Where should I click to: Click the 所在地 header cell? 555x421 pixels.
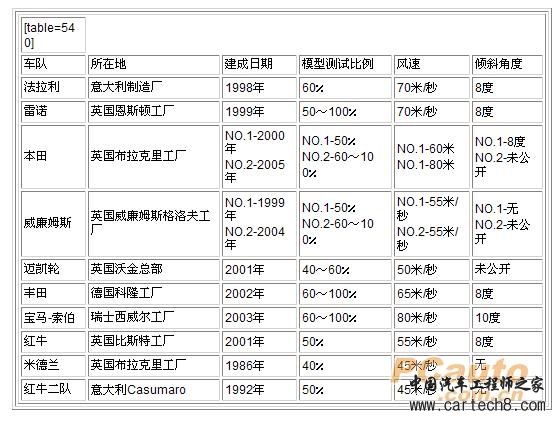click(154, 64)
